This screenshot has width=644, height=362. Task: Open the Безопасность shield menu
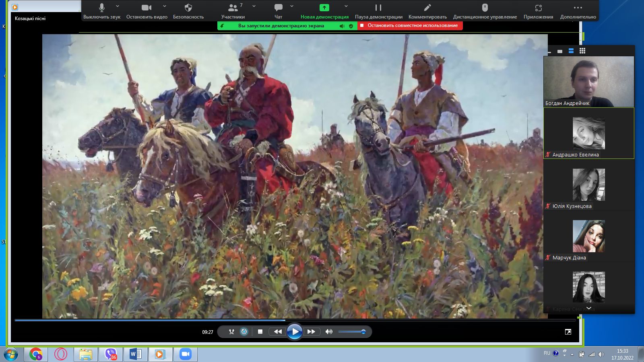[188, 11]
